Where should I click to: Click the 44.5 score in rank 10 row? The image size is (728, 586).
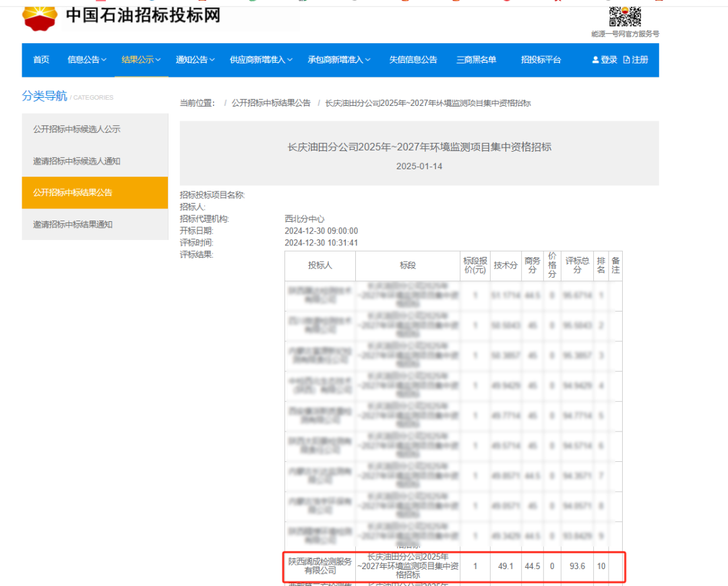click(533, 566)
